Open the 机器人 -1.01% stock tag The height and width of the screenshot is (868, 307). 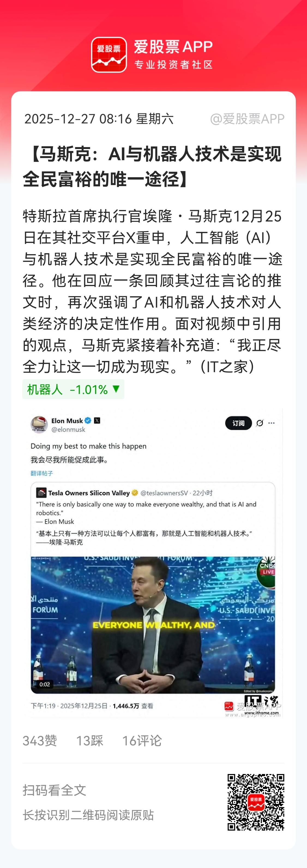click(x=73, y=389)
